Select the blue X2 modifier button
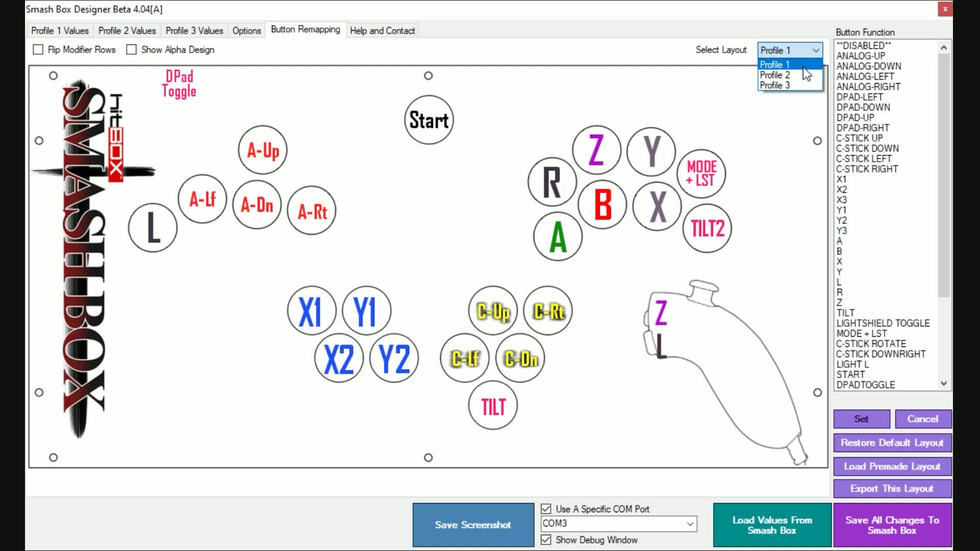This screenshot has height=551, width=980. click(x=339, y=359)
